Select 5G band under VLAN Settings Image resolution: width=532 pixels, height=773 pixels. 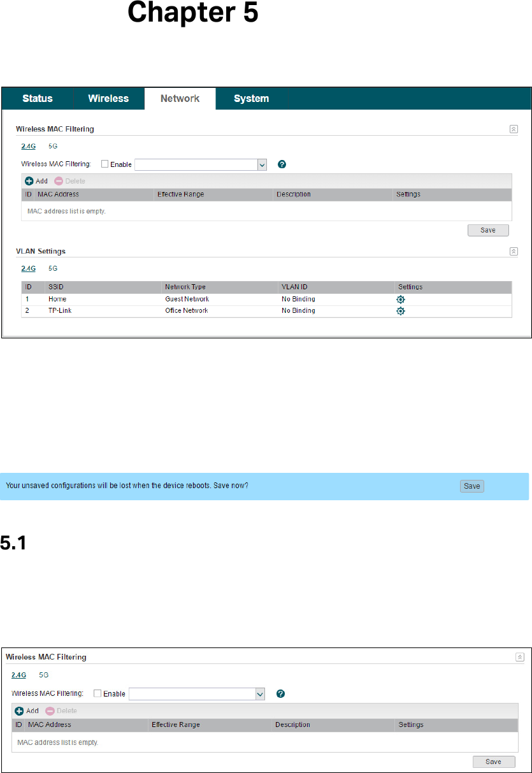[53, 268]
